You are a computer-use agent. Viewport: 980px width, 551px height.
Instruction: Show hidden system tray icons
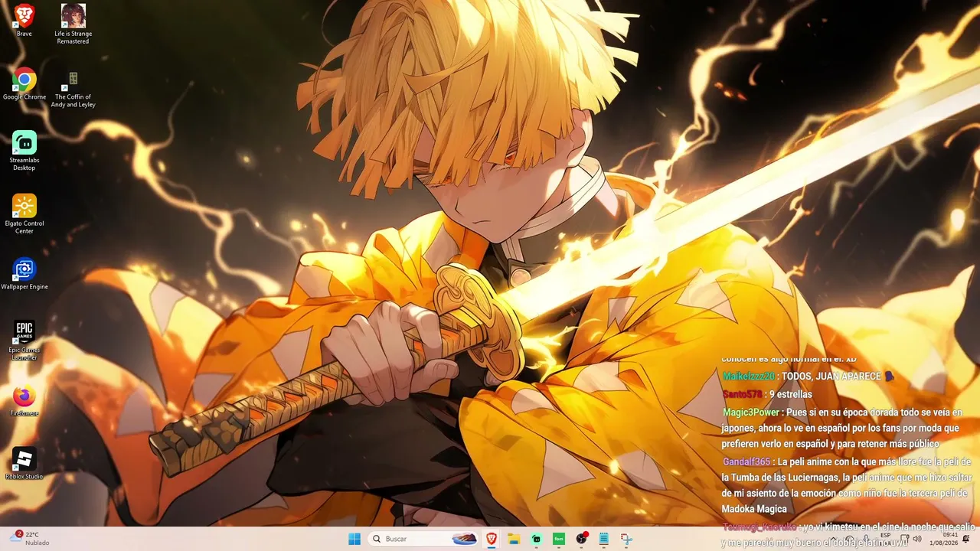tap(834, 539)
